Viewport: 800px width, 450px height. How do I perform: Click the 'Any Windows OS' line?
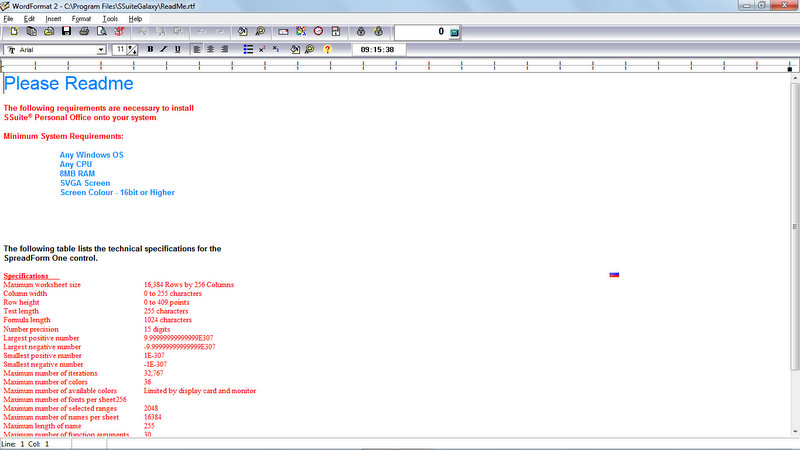point(91,155)
